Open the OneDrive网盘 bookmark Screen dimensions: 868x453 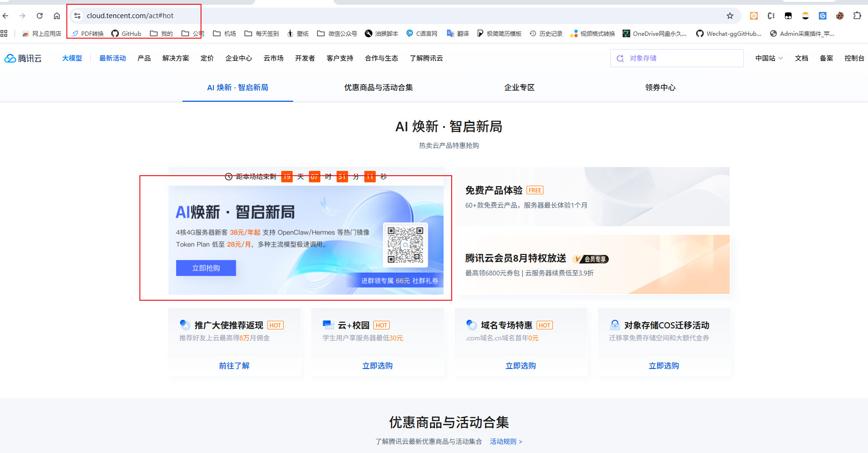(655, 33)
